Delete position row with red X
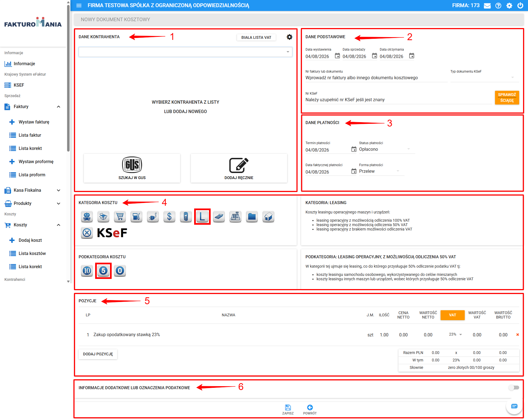Image resolution: width=528 pixels, height=420 pixels. tap(518, 335)
